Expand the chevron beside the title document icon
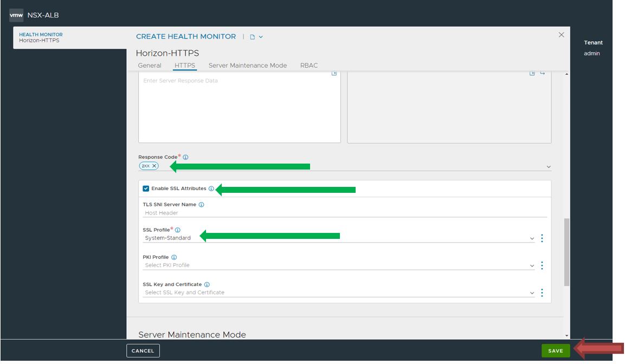631x364 pixels. 261,37
